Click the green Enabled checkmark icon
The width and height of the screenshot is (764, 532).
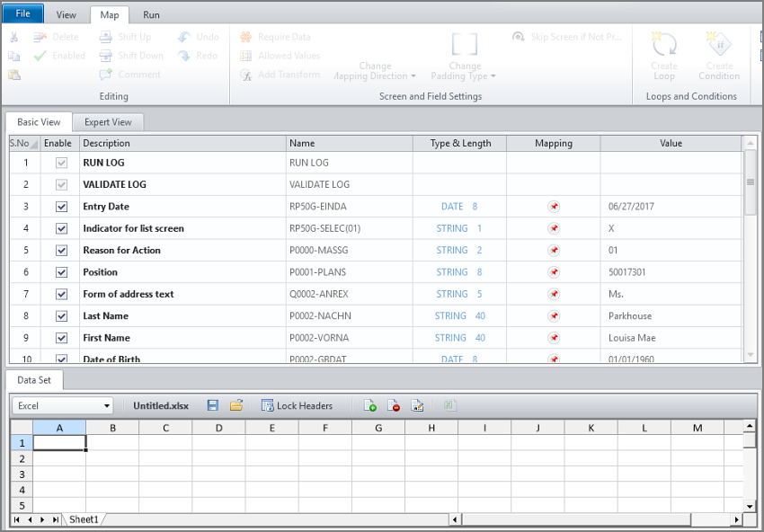(40, 56)
